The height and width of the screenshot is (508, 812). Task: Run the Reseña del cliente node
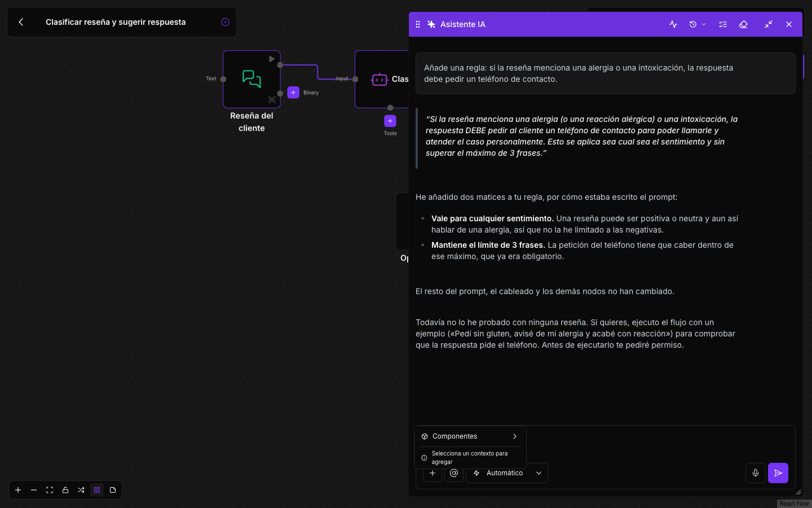pyautogui.click(x=272, y=59)
